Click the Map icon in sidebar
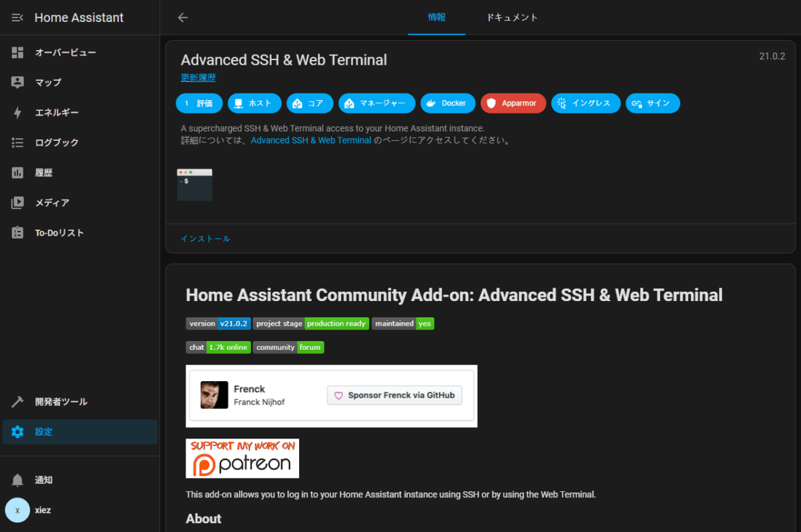The image size is (801, 532). click(x=17, y=82)
